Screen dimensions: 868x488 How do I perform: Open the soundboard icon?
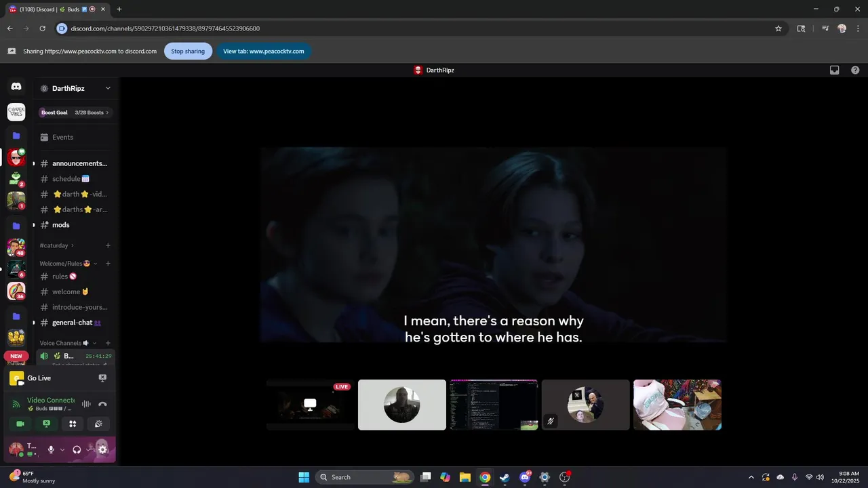click(x=98, y=424)
